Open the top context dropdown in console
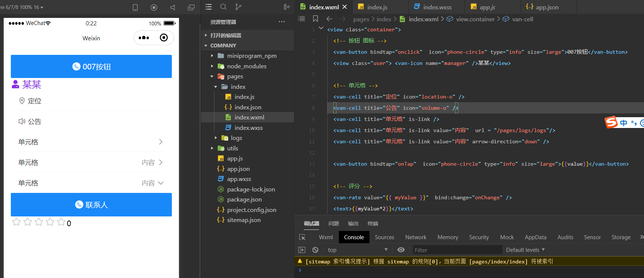Viewport: 644px width, 278px height. tap(358, 250)
